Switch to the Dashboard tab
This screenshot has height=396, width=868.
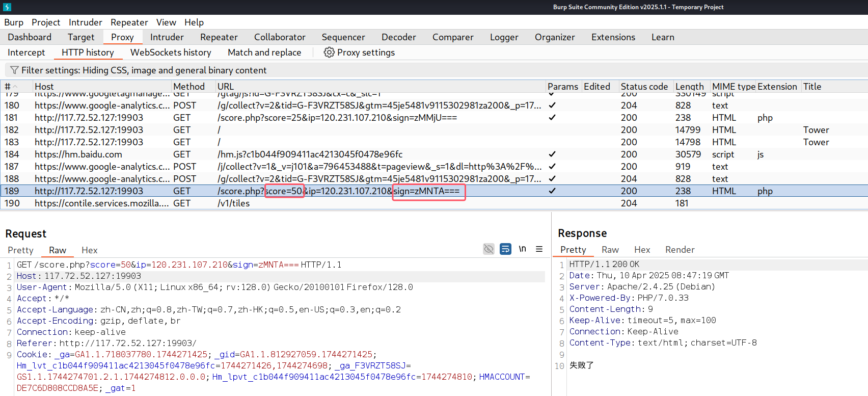(x=30, y=37)
